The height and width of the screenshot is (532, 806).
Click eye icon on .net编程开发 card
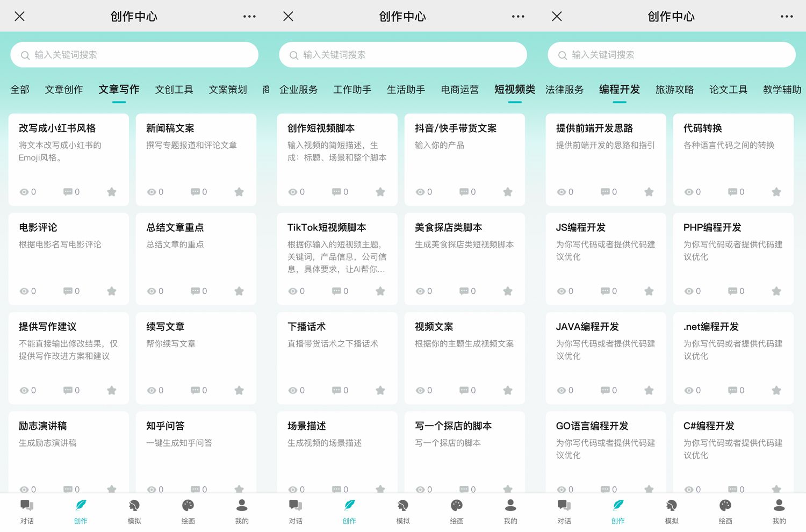point(689,391)
